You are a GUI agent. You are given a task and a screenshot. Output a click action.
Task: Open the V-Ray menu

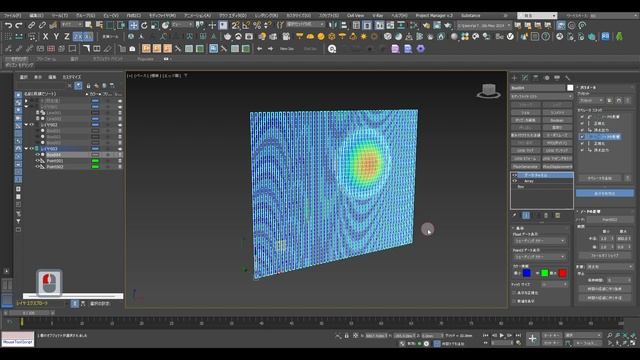[x=378, y=16]
